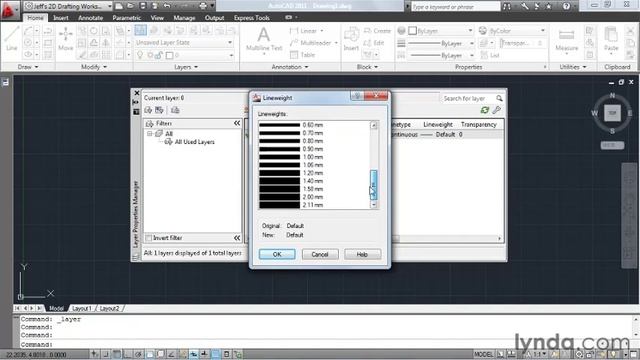Click the layer state manager icon in layer manager
Screen dimensions: 640x360
click(175, 110)
